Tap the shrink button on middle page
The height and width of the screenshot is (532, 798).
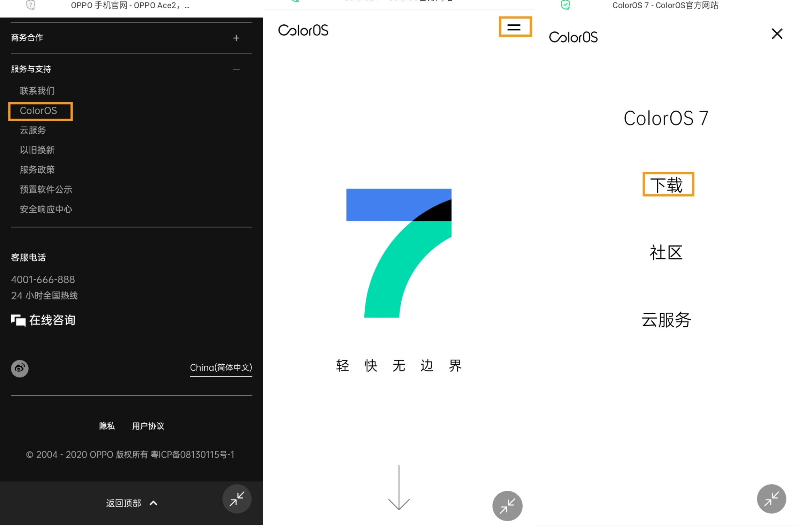pyautogui.click(x=507, y=506)
